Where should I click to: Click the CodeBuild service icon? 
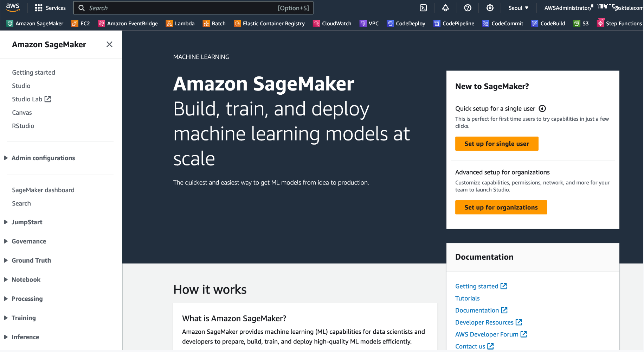[x=535, y=23]
